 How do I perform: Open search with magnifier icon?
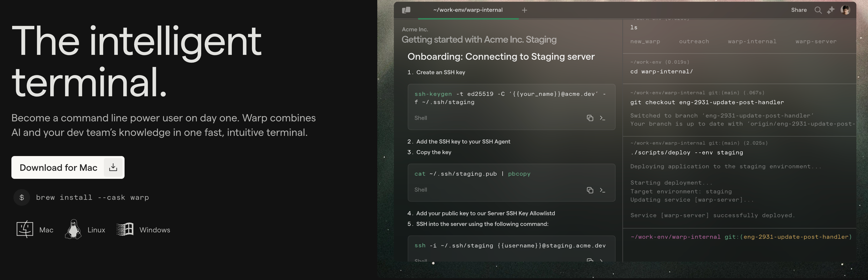(818, 10)
